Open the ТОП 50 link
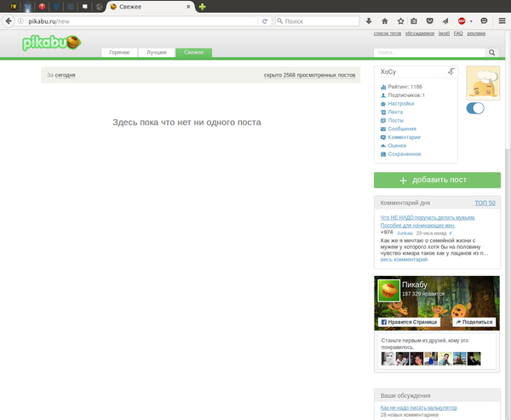 click(x=485, y=203)
